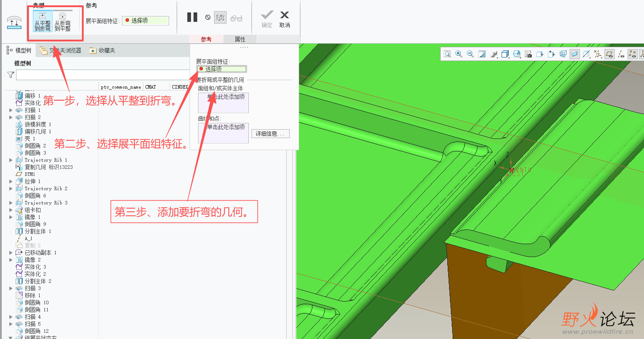Click the 展平面组特征 collector in the dashboard
This screenshot has height=339, width=644.
(x=146, y=20)
